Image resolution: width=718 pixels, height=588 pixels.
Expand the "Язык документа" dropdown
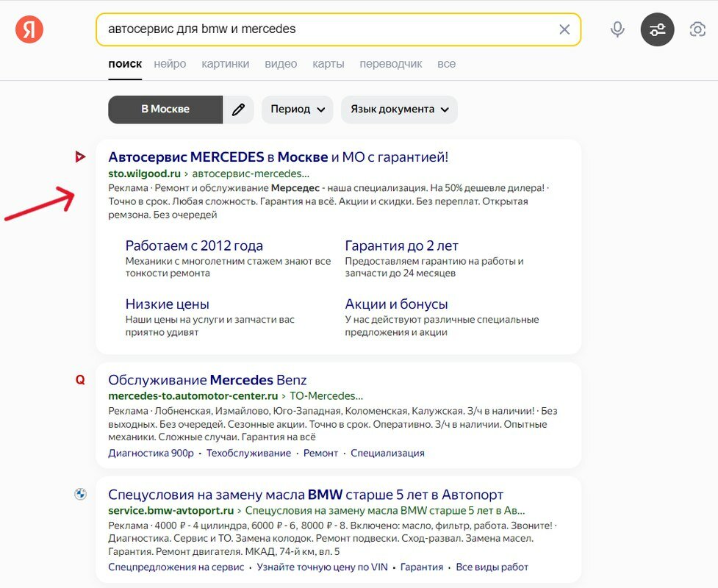click(x=399, y=110)
